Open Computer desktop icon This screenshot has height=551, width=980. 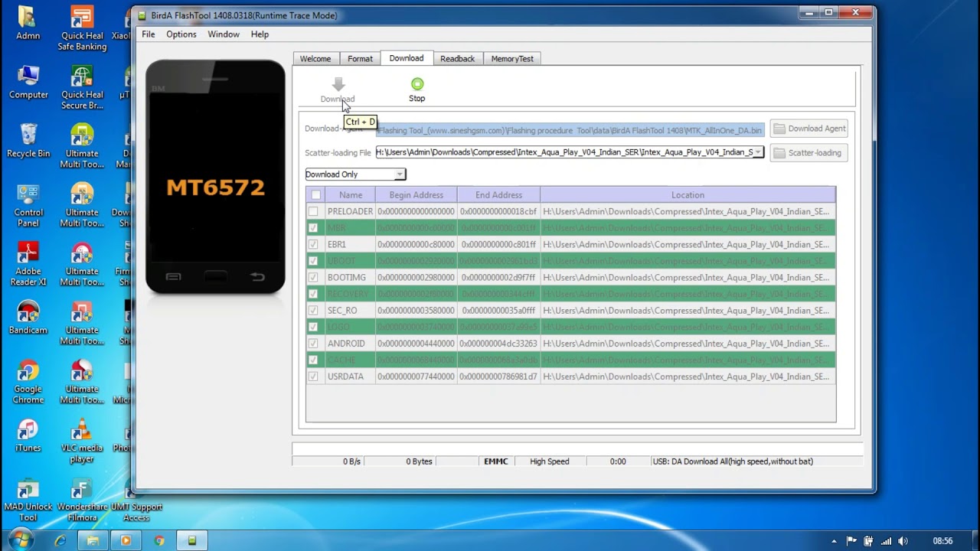(x=28, y=83)
